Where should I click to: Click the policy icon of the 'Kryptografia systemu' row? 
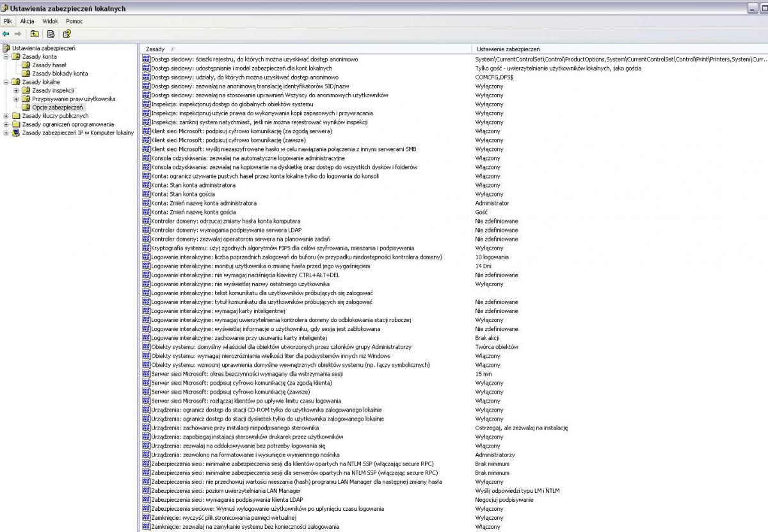[146, 248]
